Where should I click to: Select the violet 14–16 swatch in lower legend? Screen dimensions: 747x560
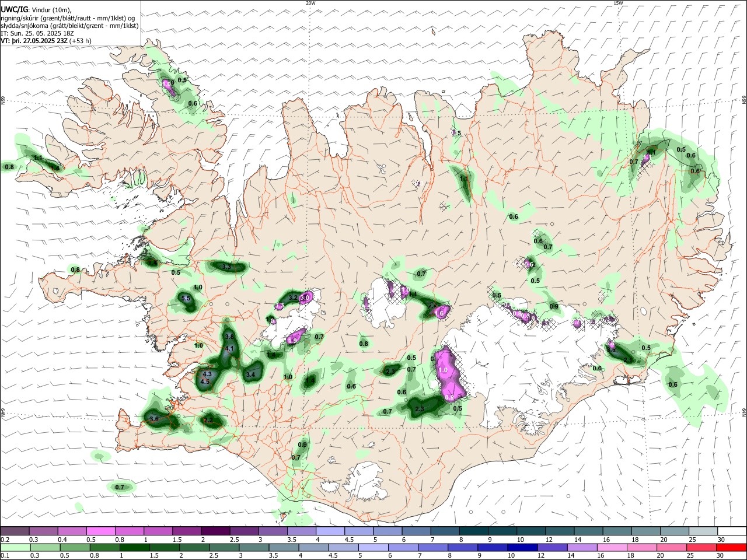click(581, 547)
